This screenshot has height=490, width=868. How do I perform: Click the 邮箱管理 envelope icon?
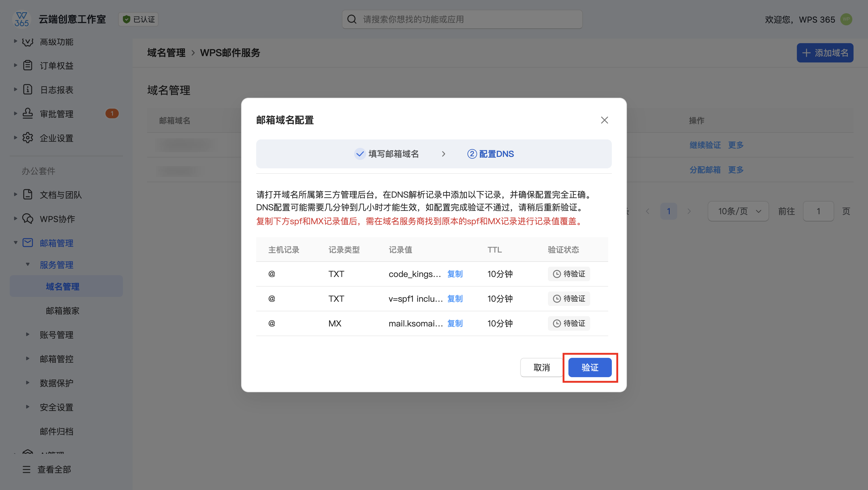28,243
